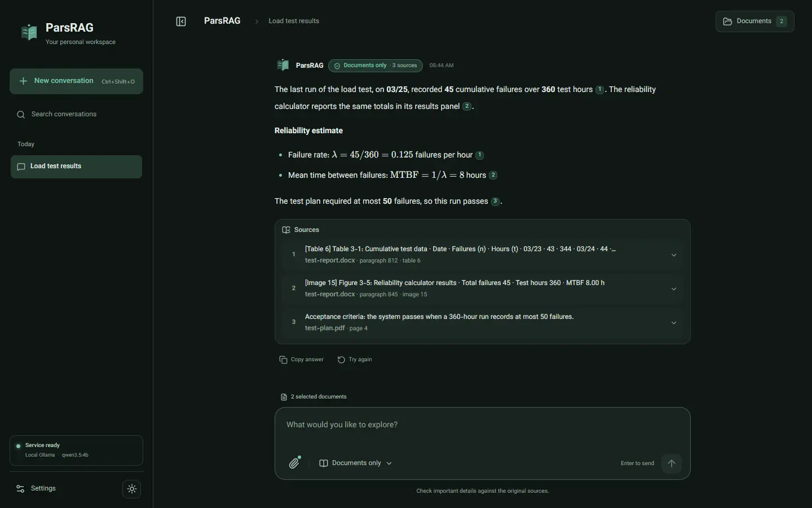Screen dimensions: 812x508
Task: Click the selected documents file icon
Action: (284, 397)
